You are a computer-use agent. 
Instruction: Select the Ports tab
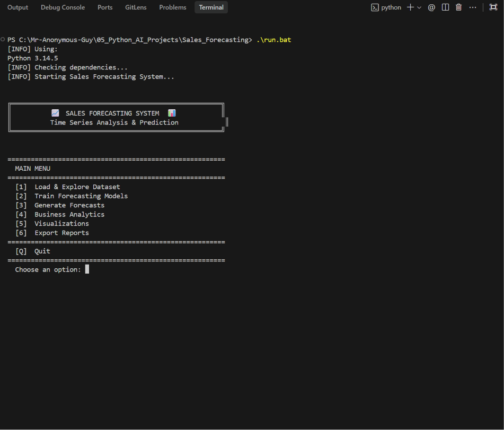click(x=105, y=7)
